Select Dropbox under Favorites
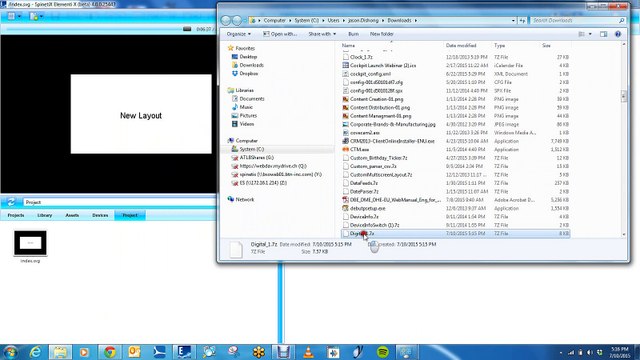The width and height of the screenshot is (640, 360). coord(249,73)
